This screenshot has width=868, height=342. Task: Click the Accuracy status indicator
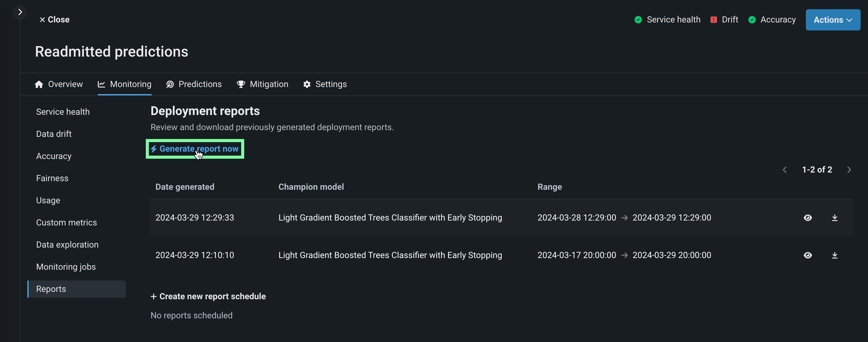[772, 20]
